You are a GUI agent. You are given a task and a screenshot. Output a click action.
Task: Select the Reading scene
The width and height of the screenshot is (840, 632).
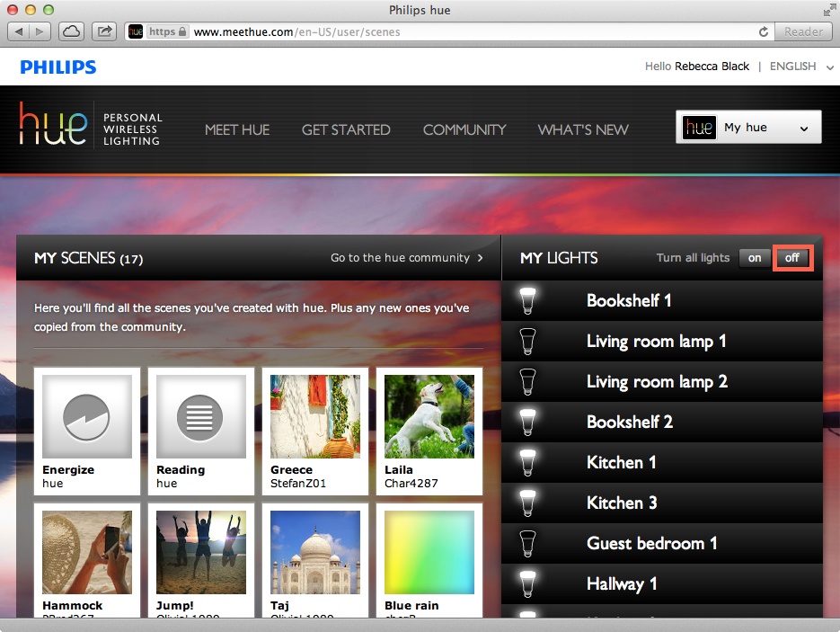pyautogui.click(x=201, y=432)
